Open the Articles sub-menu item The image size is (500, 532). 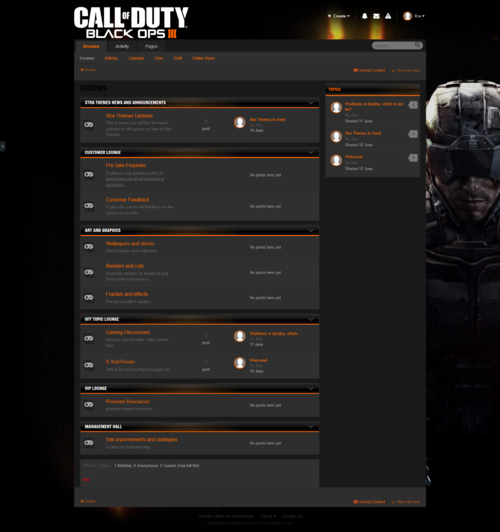click(x=111, y=58)
